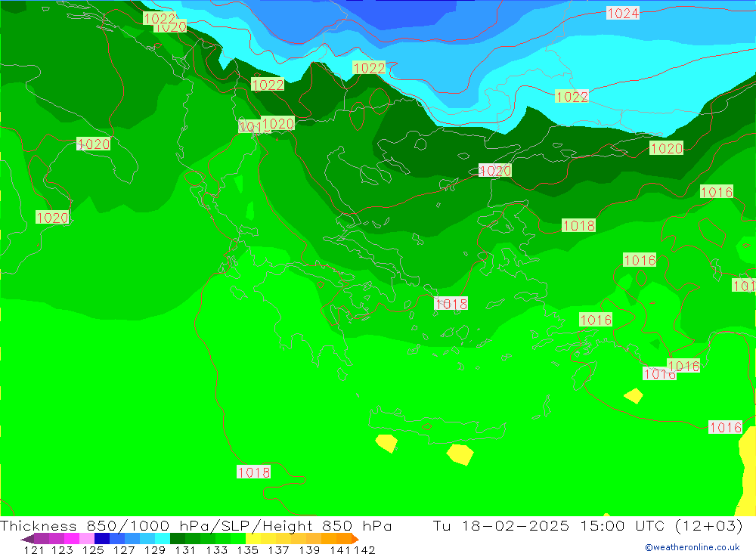The width and height of the screenshot is (756, 554).
Task: Click the legend value 139
Action: coord(309,549)
